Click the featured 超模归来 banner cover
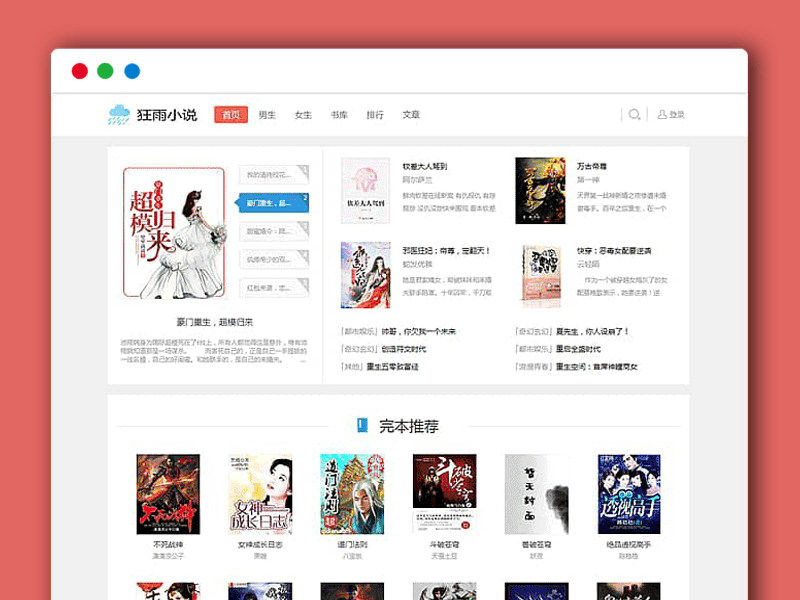 (x=175, y=233)
